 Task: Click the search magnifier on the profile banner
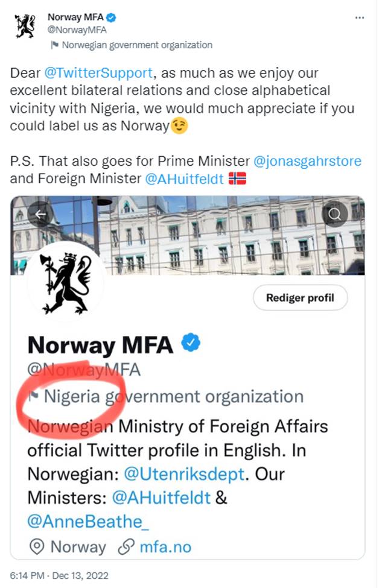point(335,213)
